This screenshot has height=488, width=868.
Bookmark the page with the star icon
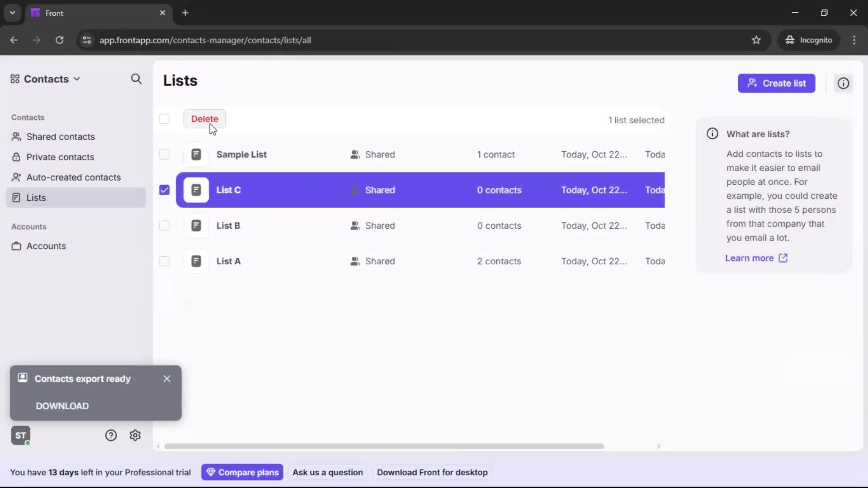point(757,40)
